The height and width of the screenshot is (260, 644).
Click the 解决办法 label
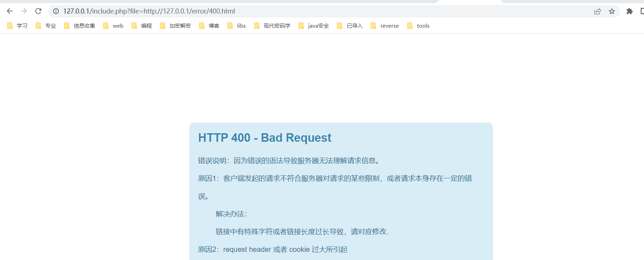(x=232, y=214)
